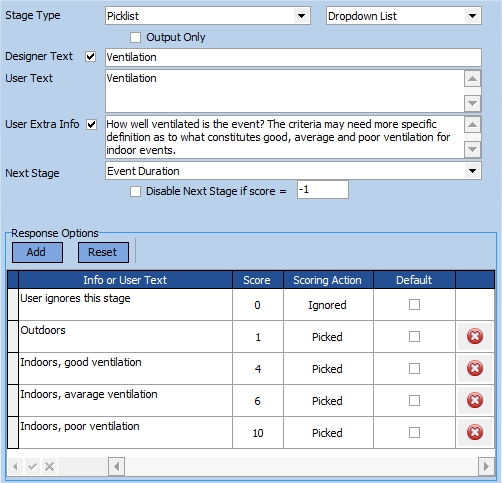Enable the Output Only checkbox
This screenshot has width=502, height=483.
click(x=135, y=37)
